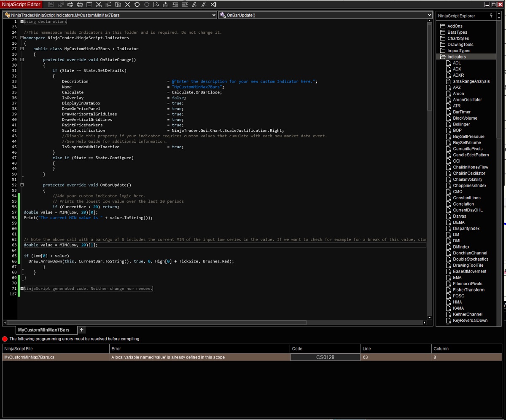Collapse the OnBarUpdate method outline box
The height and width of the screenshot is (420, 506).
coord(22,185)
